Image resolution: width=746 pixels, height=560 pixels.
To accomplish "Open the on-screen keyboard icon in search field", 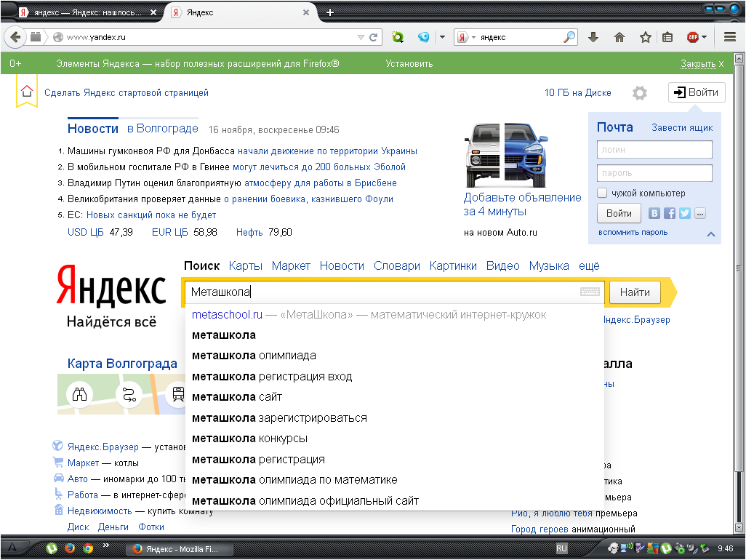I will coord(590,292).
